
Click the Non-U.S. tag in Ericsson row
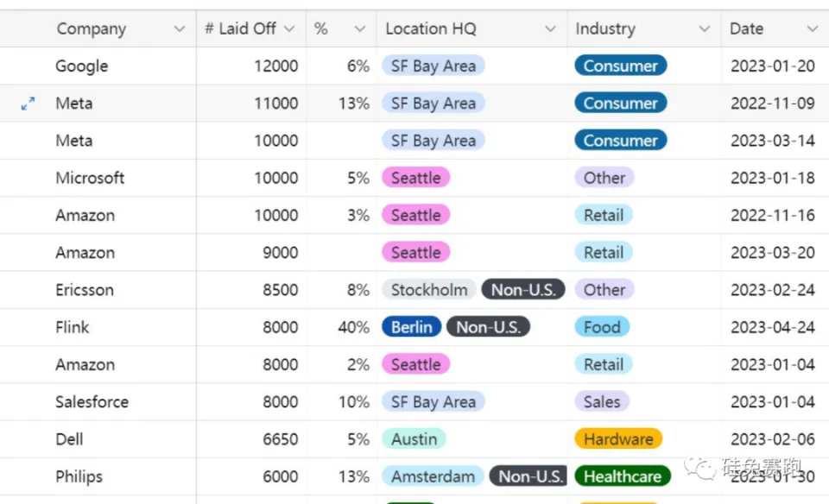coord(522,290)
